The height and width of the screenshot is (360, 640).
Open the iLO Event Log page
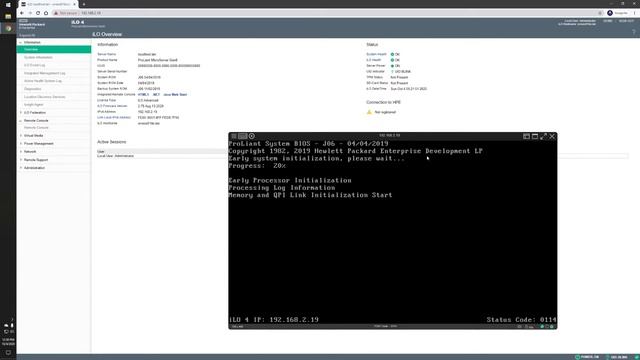[x=34, y=65]
